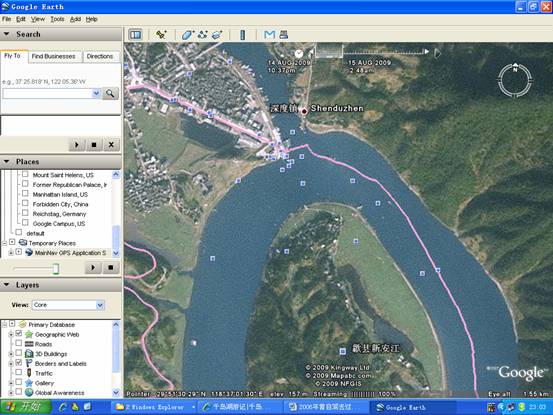Expand the MainNav GPS Application node

(11, 252)
